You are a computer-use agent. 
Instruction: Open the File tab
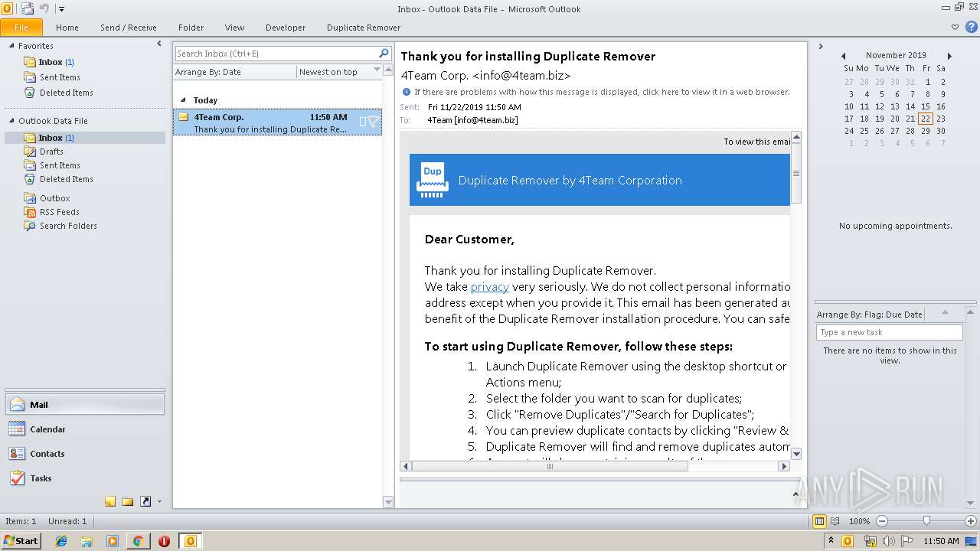point(21,28)
